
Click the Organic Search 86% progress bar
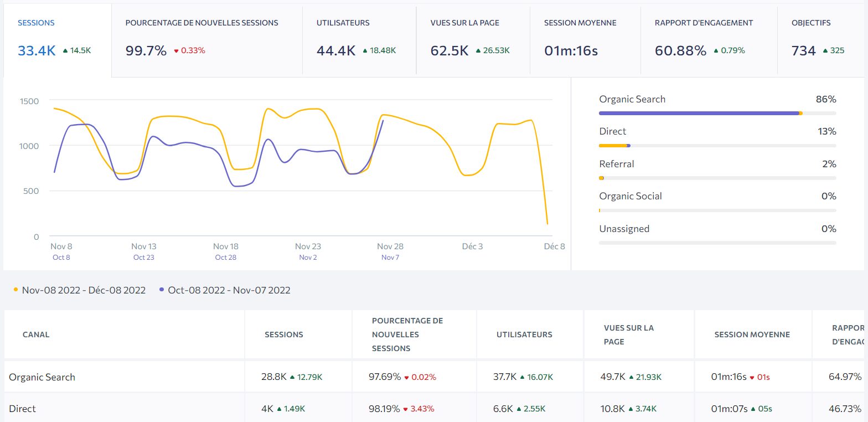point(717,113)
